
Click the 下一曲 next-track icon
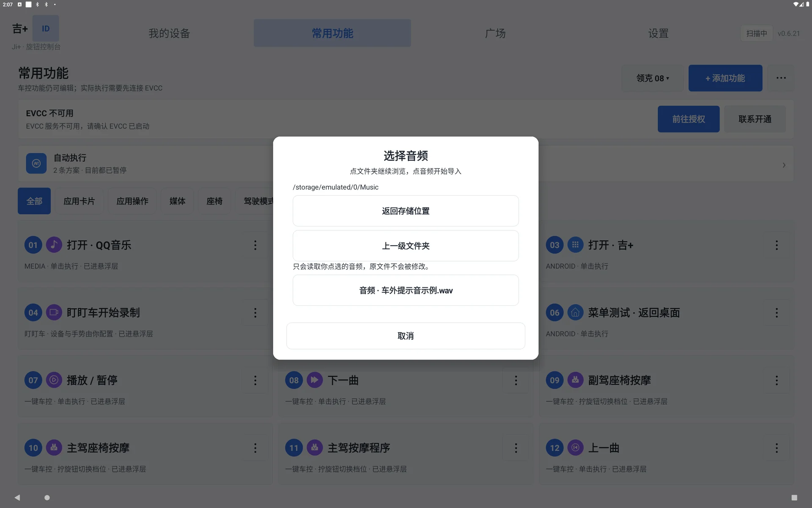coord(315,380)
